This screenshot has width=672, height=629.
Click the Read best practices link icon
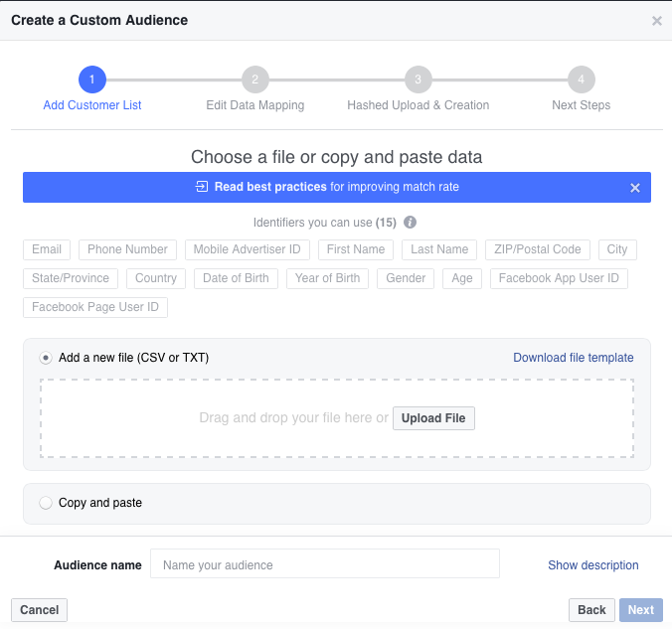tap(202, 187)
